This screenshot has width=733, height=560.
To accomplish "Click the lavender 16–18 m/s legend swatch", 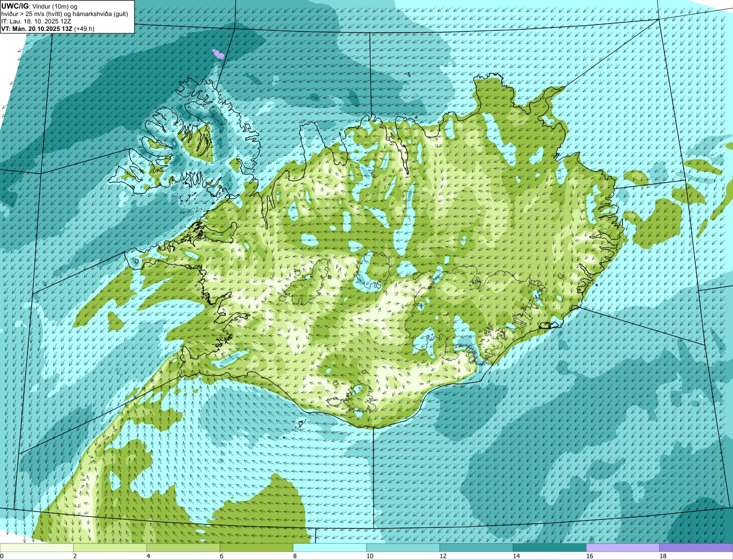I will coord(623,547).
